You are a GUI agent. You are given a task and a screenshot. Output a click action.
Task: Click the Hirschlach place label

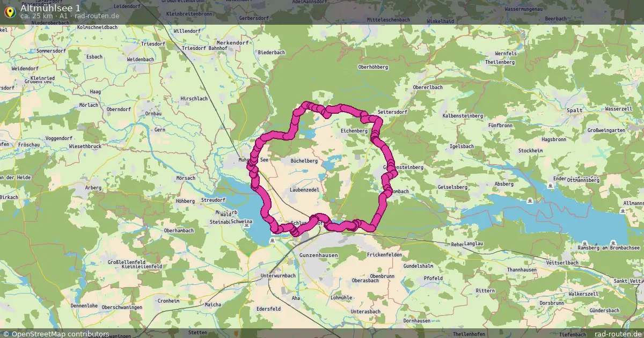[x=194, y=99]
